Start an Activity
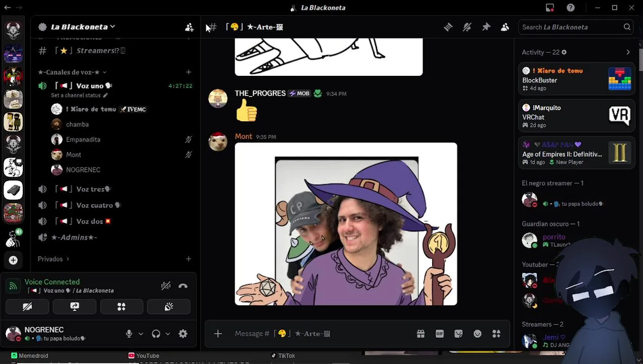Viewport: 643px width, 364px height. tap(121, 306)
